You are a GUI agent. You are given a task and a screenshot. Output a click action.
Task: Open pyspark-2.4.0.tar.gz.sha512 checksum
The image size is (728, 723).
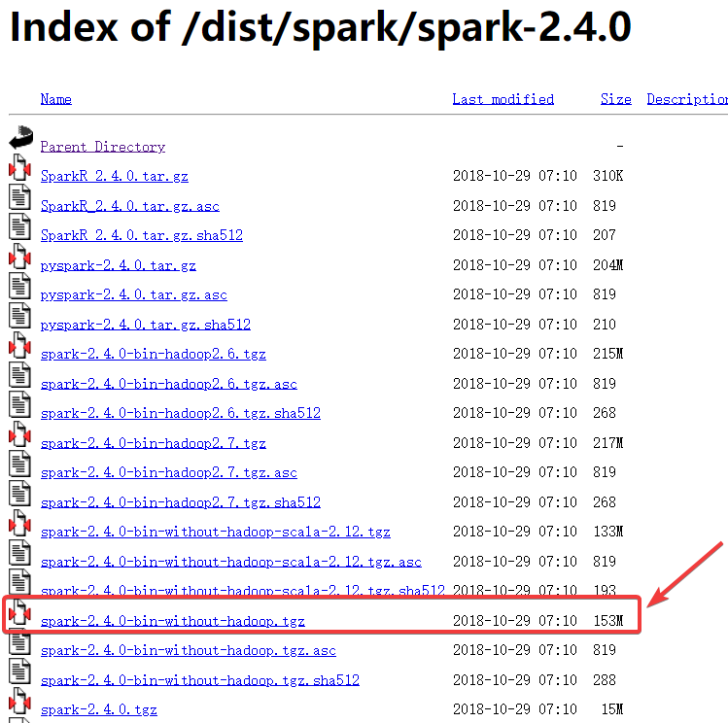146,325
